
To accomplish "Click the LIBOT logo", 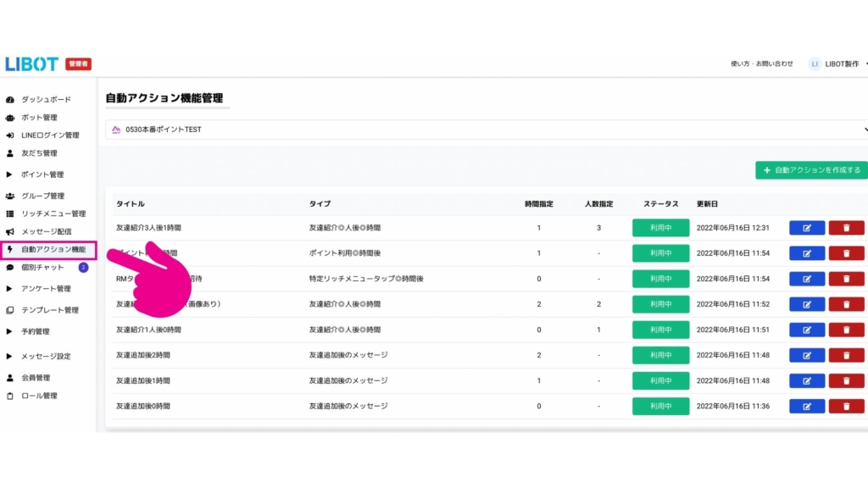I will (32, 64).
